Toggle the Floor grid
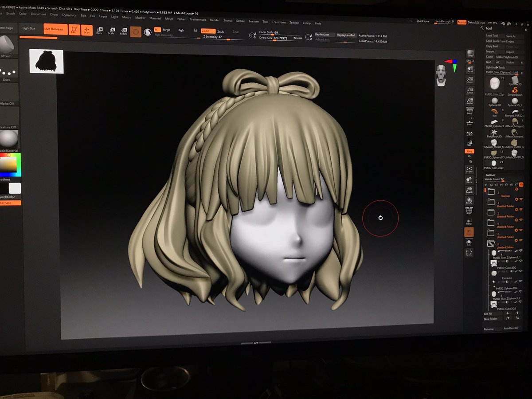Viewport: 532px width, 399px height. point(469,122)
